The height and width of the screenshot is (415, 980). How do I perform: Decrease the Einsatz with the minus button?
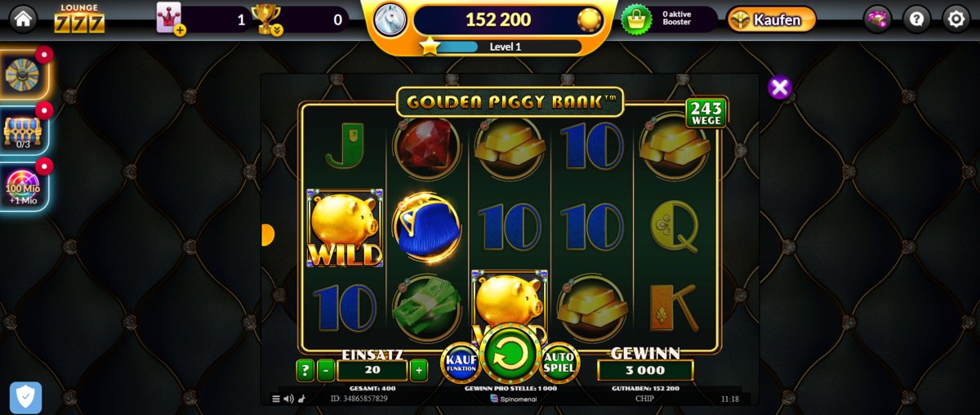(x=326, y=370)
